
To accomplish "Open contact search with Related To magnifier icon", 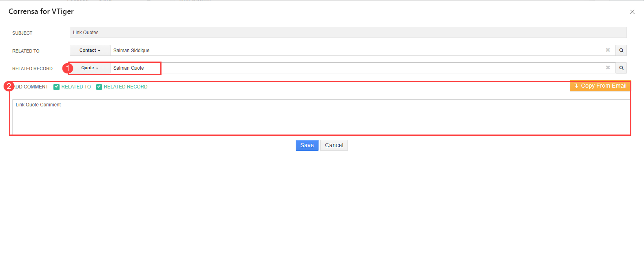I will click(621, 50).
